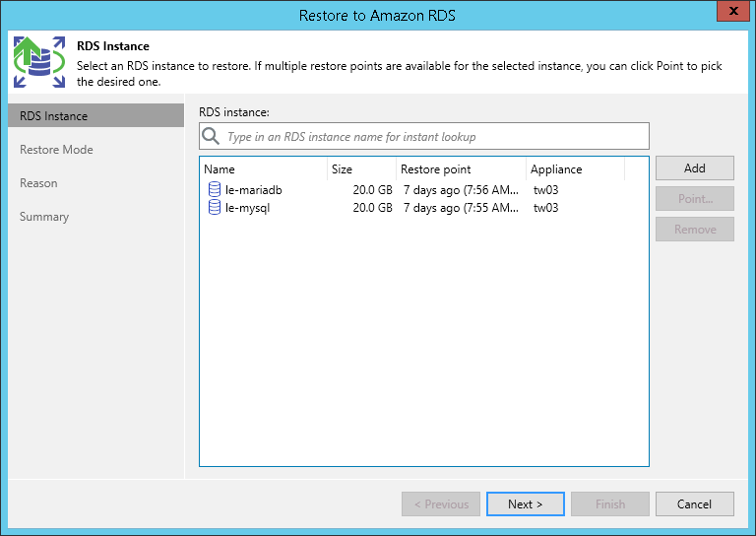Click the tw03 appliance for le-mariadb
Viewport: 756px width, 536px height.
545,190
